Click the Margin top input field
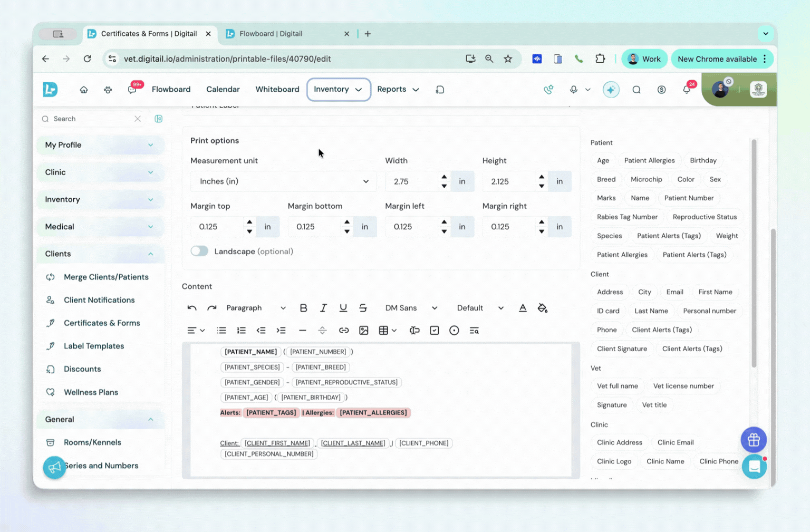This screenshot has height=532, width=810. click(x=218, y=227)
